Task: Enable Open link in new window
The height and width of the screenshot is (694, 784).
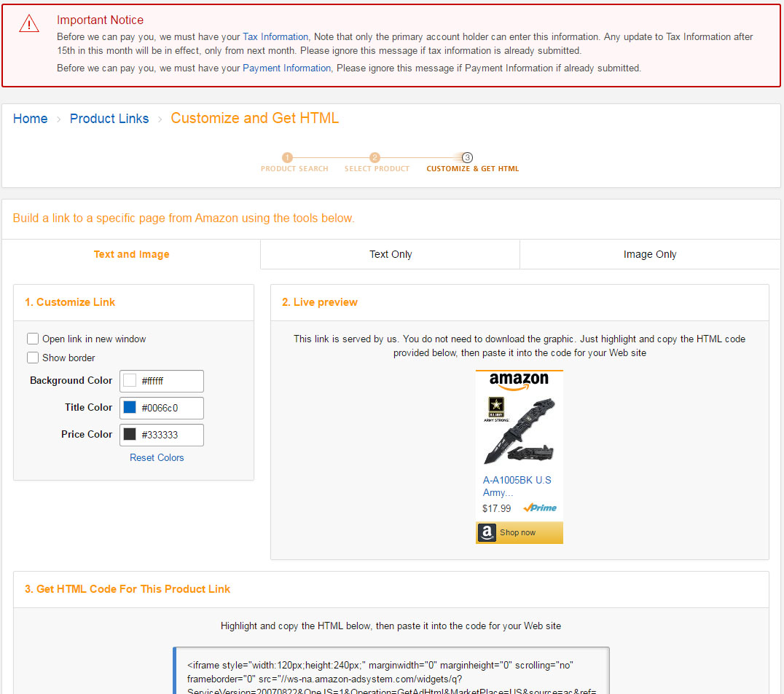Action: tap(33, 339)
